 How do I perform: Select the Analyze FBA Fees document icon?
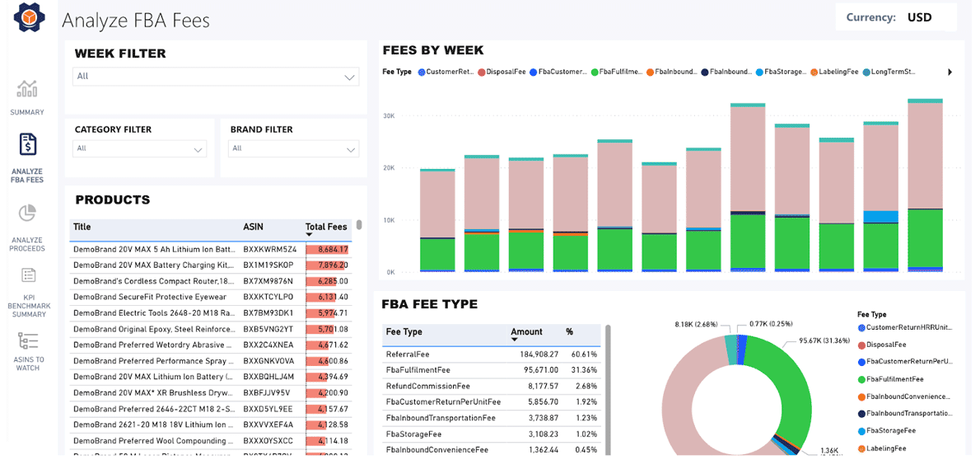28,146
